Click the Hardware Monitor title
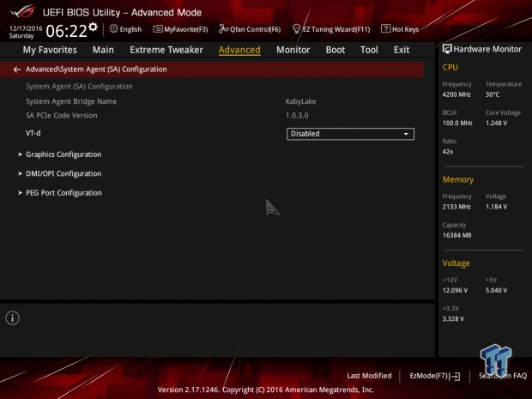Viewport: 532px width, 399px height. pos(487,49)
